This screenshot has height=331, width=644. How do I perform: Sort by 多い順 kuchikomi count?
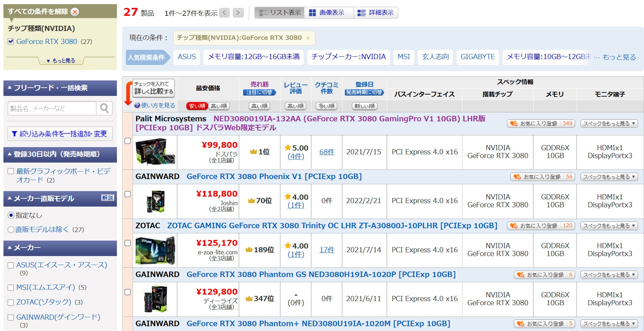[327, 106]
